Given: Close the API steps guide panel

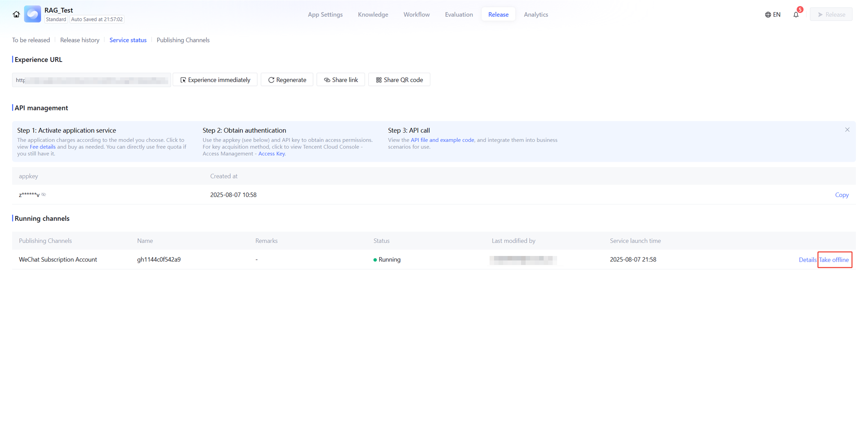Looking at the screenshot, I should tap(847, 130).
